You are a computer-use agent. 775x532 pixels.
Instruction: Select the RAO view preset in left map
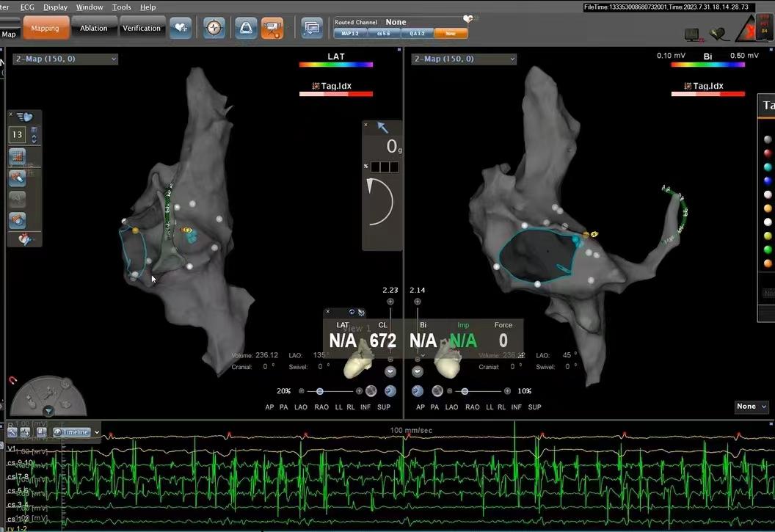321,407
